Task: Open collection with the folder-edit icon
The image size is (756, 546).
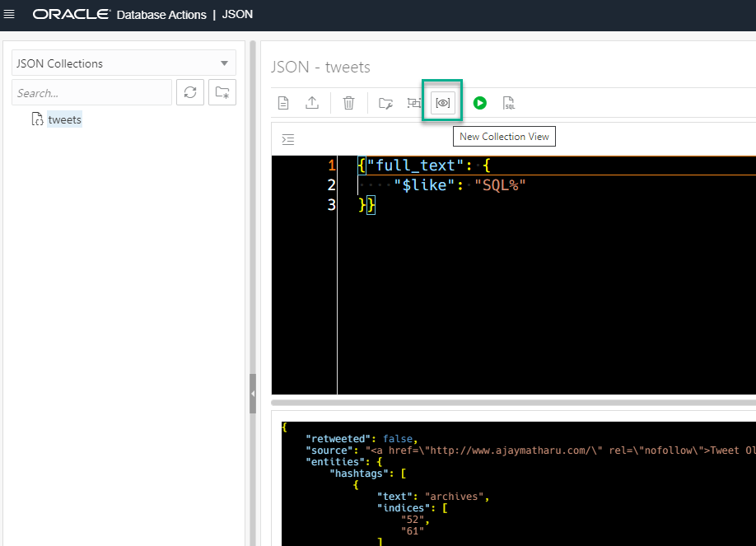Action: coord(385,103)
